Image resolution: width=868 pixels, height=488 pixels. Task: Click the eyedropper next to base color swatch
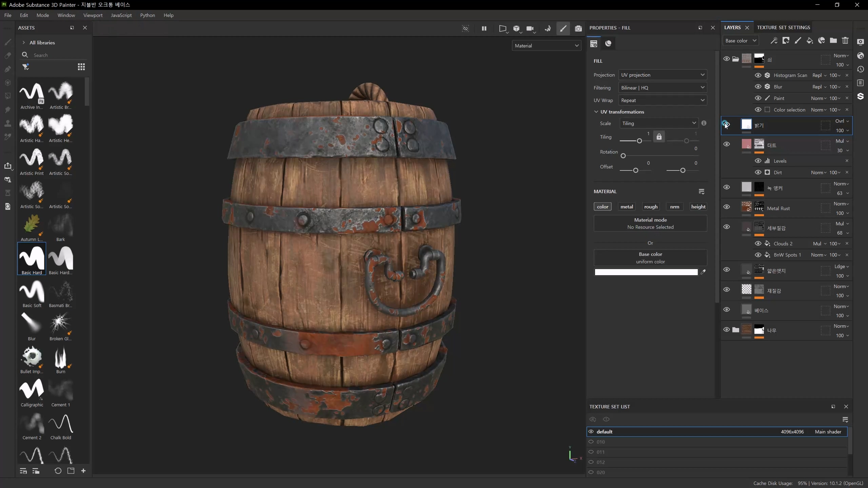(703, 272)
